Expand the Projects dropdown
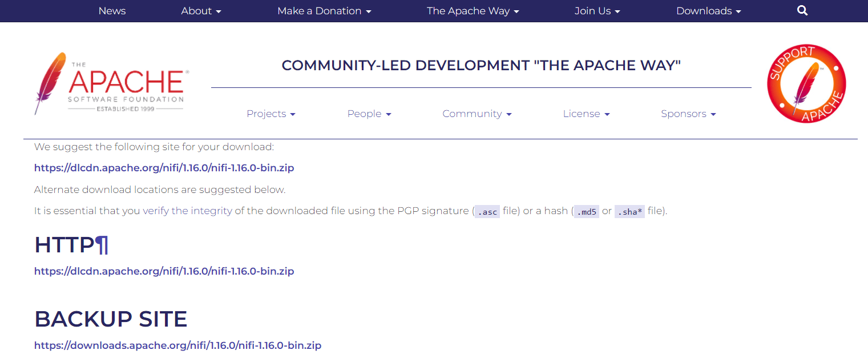868x362 pixels. point(271,114)
